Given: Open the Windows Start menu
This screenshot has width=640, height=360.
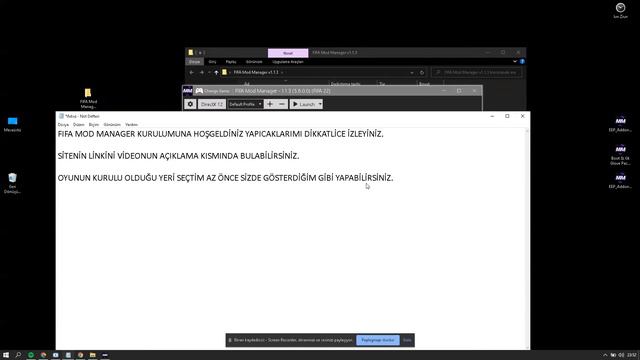Looking at the screenshot, I should (x=6, y=355).
